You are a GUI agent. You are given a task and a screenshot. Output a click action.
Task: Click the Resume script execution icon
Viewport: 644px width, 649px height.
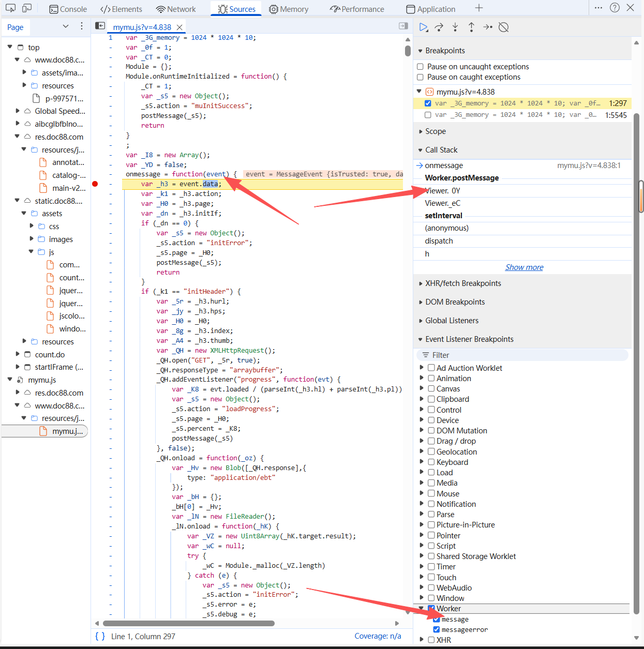pos(423,27)
